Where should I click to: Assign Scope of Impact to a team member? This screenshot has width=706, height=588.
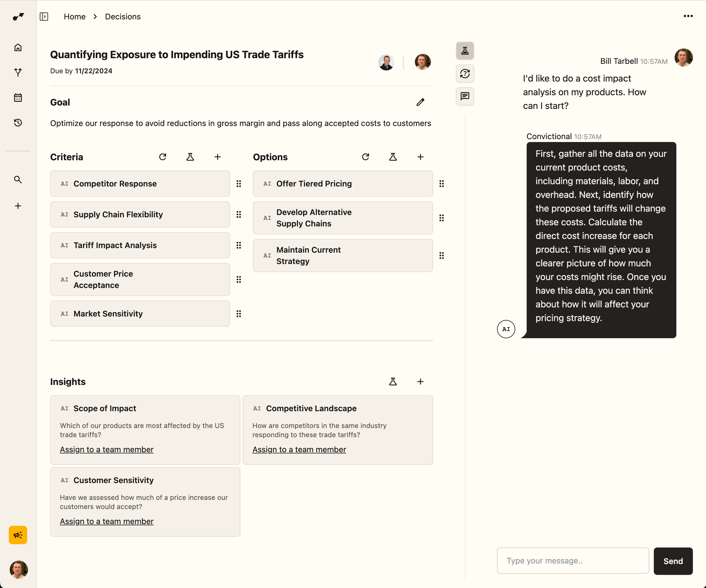pyautogui.click(x=107, y=449)
